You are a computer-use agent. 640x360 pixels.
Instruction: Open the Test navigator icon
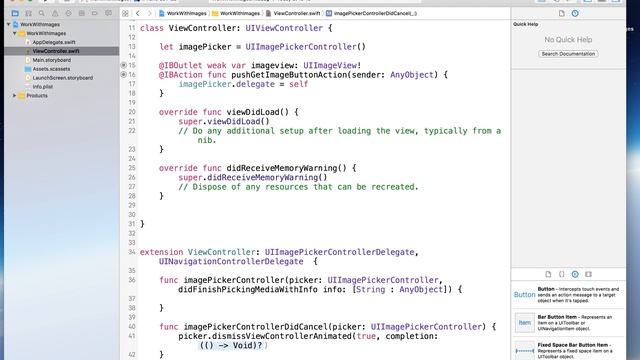coord(68,13)
